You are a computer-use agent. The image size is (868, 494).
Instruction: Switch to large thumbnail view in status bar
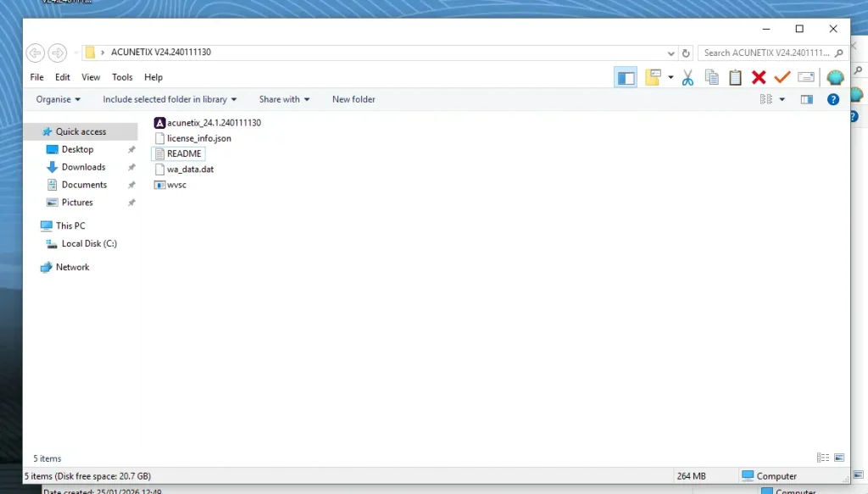pyautogui.click(x=837, y=458)
